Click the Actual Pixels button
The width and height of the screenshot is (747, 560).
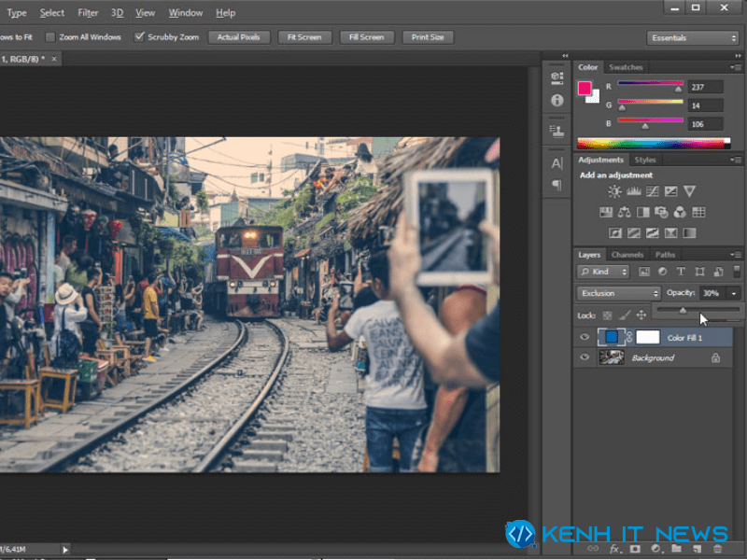(239, 37)
